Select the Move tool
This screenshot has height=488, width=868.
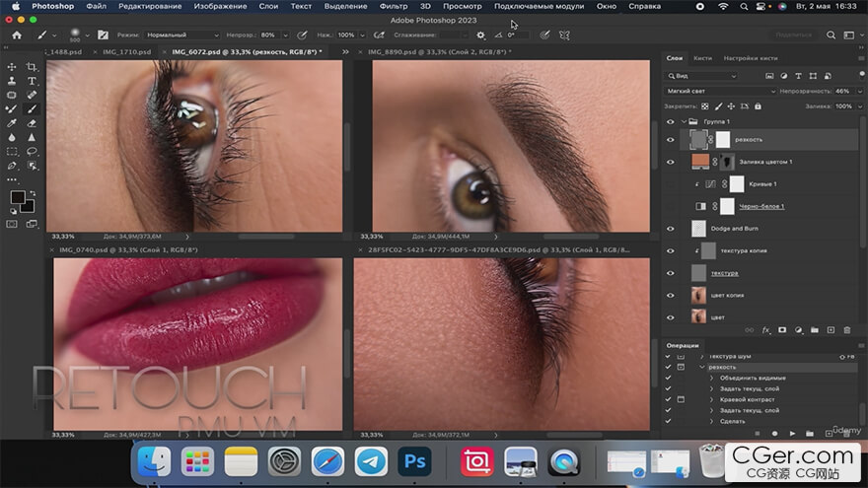(12, 67)
